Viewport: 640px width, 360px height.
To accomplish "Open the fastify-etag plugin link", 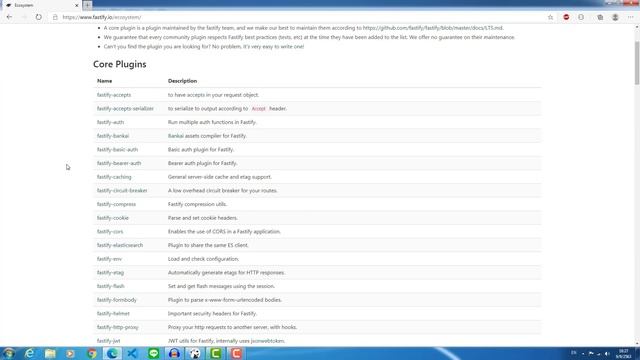I will (110, 273).
